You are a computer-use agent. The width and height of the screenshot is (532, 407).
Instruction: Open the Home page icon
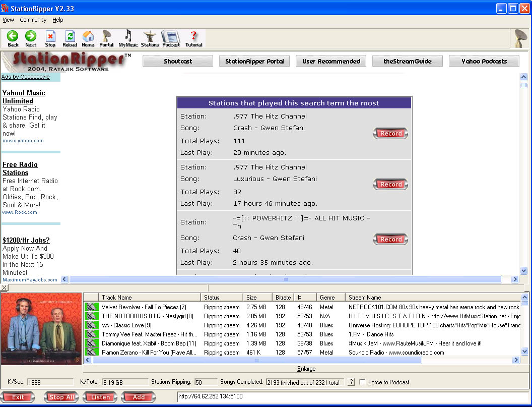[x=88, y=38]
